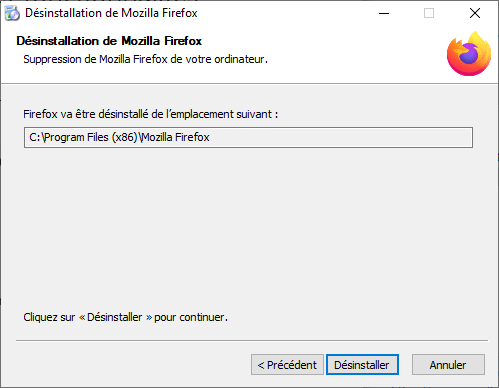
Task: Click the C: drive letter in path
Action: tap(35, 137)
